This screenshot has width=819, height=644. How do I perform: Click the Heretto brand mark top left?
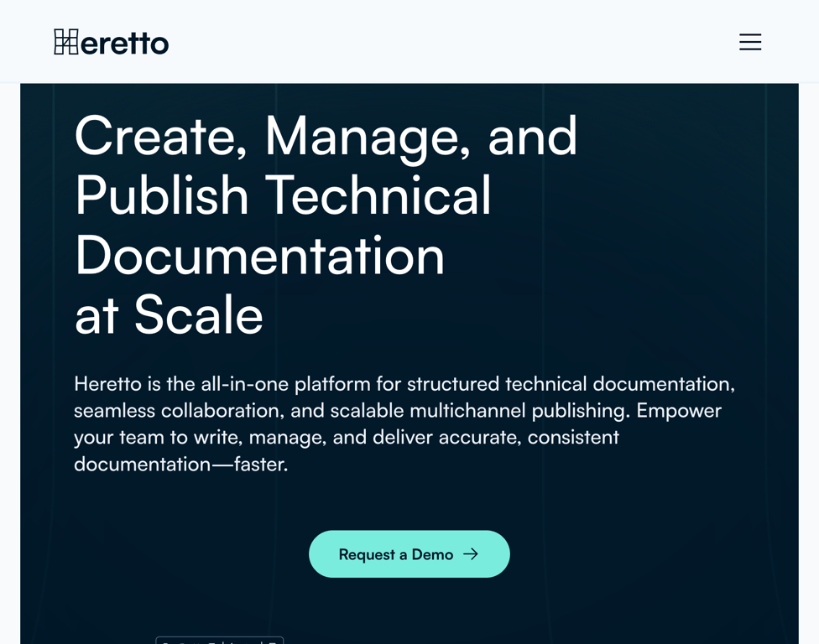pyautogui.click(x=111, y=42)
